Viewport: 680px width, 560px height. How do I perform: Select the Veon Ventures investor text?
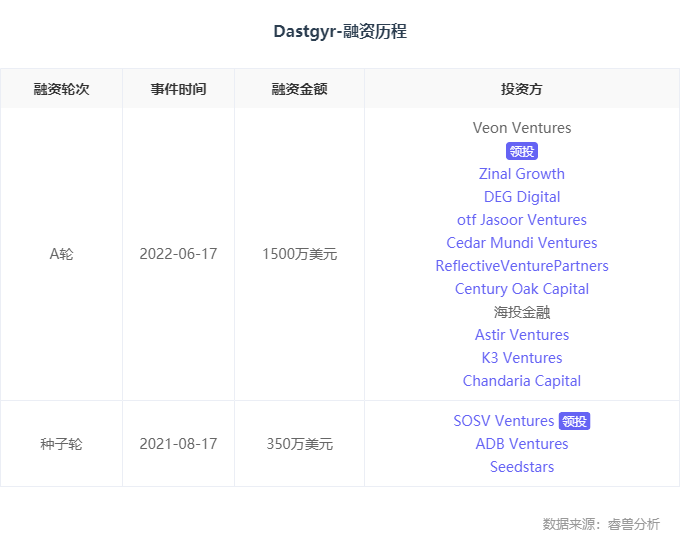[x=522, y=128]
